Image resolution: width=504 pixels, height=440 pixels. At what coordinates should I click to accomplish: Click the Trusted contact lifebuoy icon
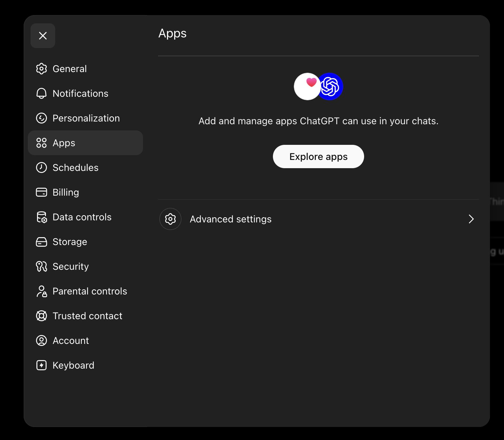point(41,316)
